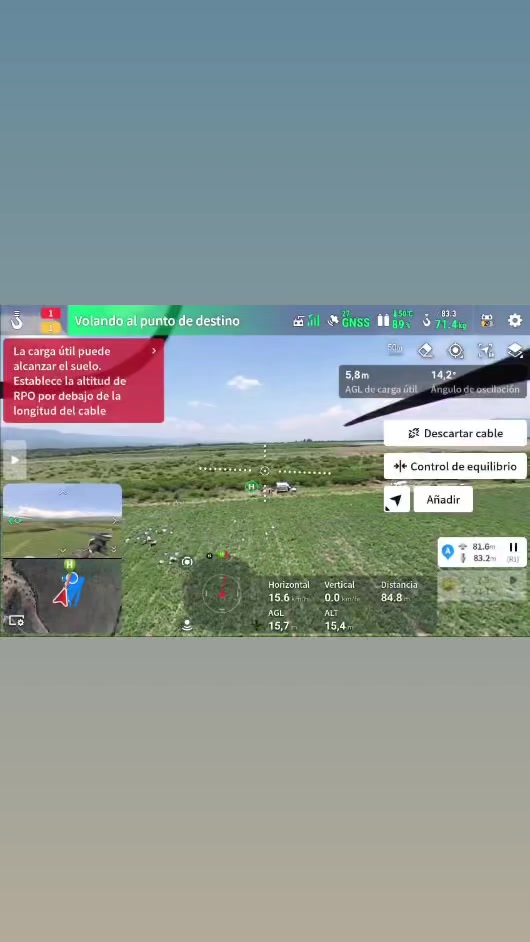
Task: Click the Descartar cable button
Action: [x=455, y=433]
